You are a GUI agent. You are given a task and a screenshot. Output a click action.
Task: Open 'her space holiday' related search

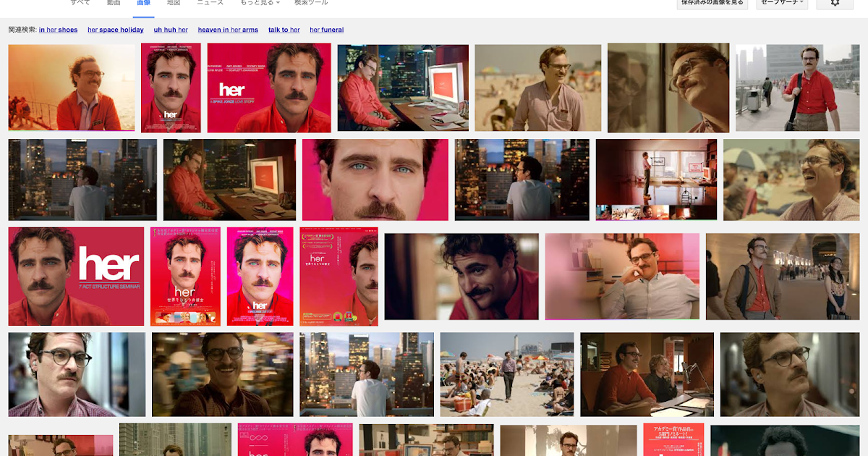[x=116, y=30]
